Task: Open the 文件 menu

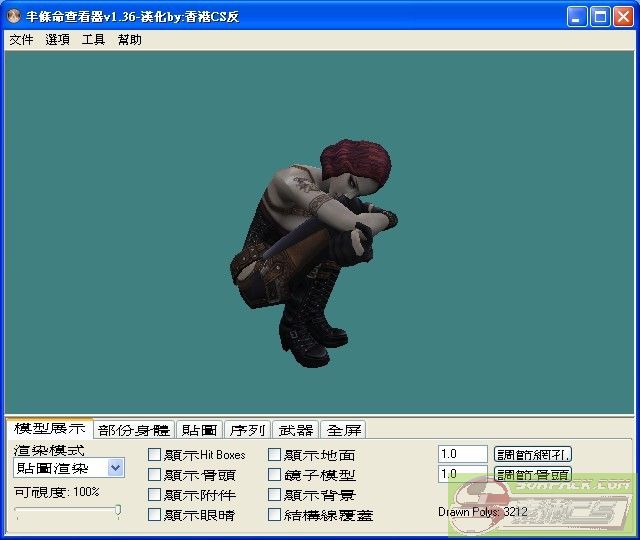Action: click(21, 40)
